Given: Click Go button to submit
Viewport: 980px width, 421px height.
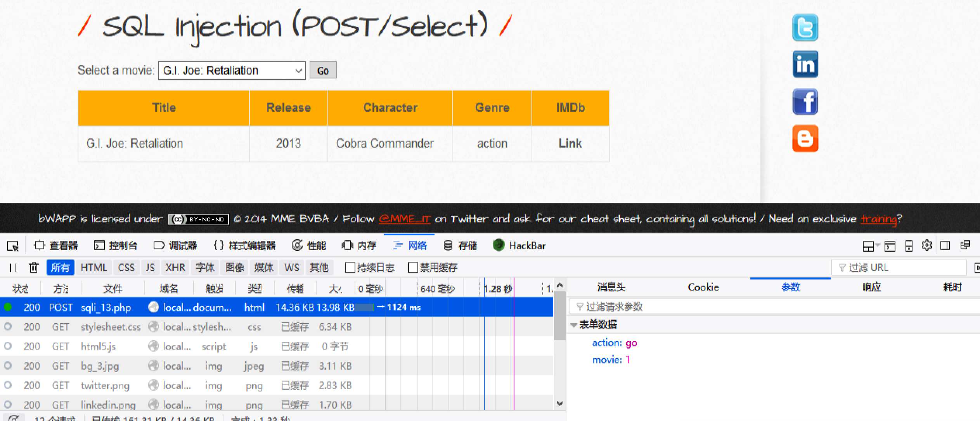Looking at the screenshot, I should [322, 70].
